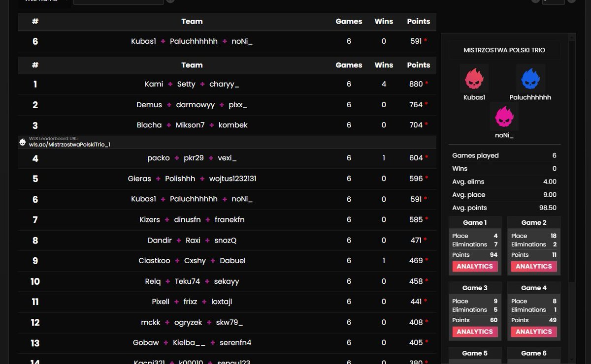Click the Game 4 card heading
Image resolution: width=591 pixels, height=364 pixels.
click(x=534, y=288)
